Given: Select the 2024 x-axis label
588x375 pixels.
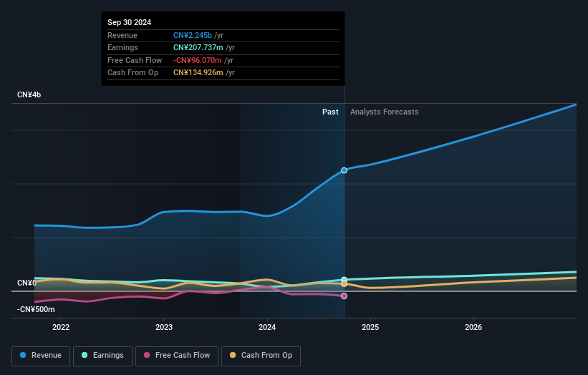Looking at the screenshot, I should point(267,327).
